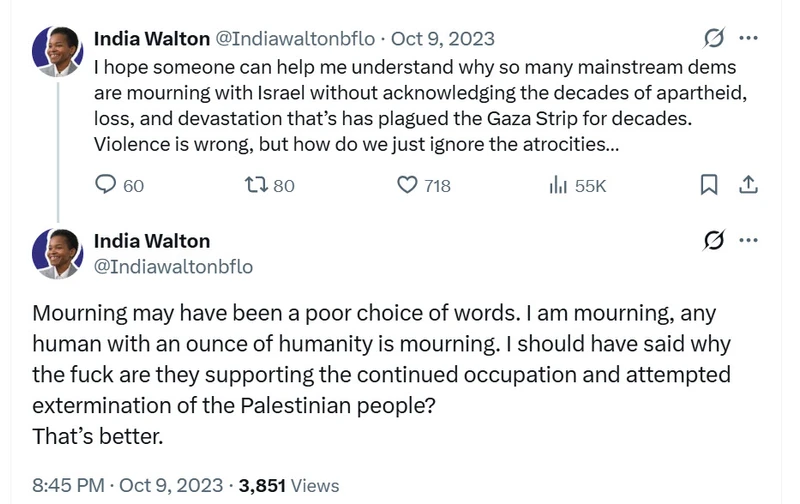Image resolution: width=800 pixels, height=504 pixels.
Task: Open Oct 9, 2023 date of first tweet
Action: (443, 39)
